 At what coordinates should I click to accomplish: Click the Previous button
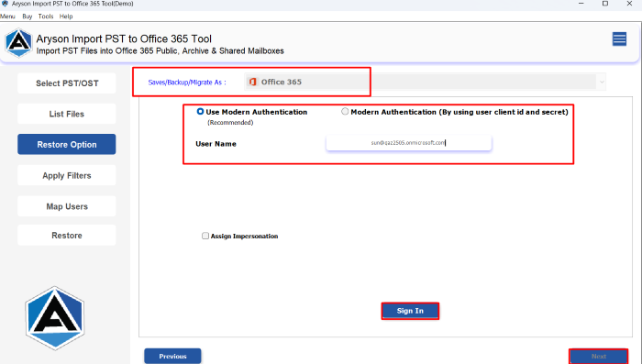[x=172, y=357]
